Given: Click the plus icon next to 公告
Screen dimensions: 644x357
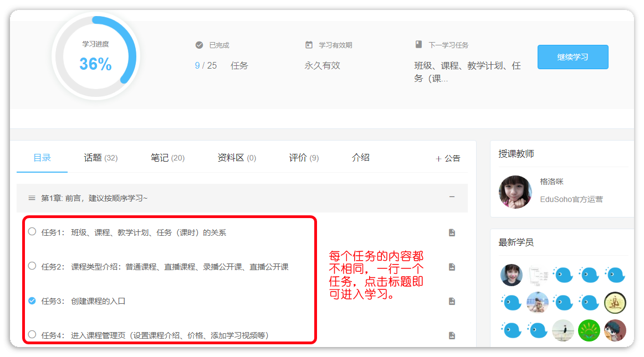Looking at the screenshot, I should pos(438,158).
